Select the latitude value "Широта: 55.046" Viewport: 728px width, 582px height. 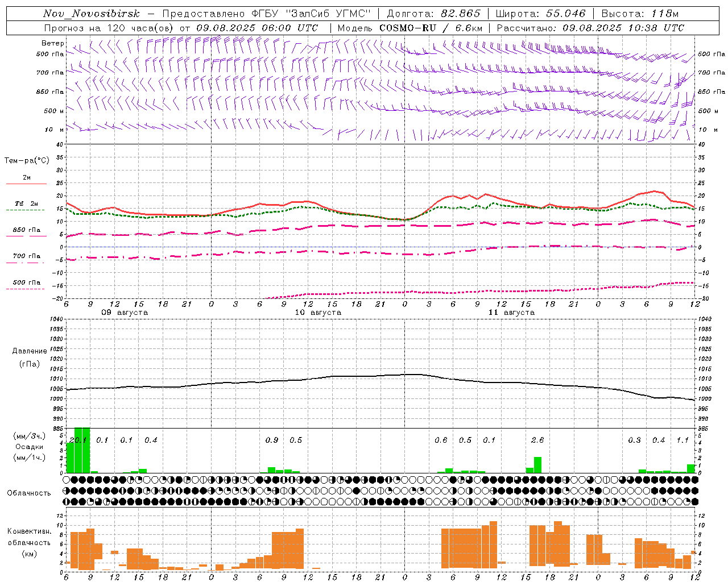(x=540, y=14)
